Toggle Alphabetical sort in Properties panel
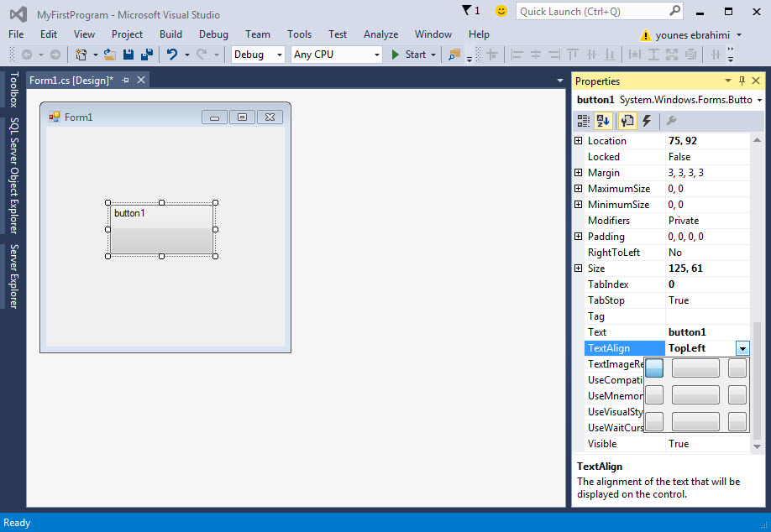This screenshot has height=532, width=771. click(x=603, y=121)
